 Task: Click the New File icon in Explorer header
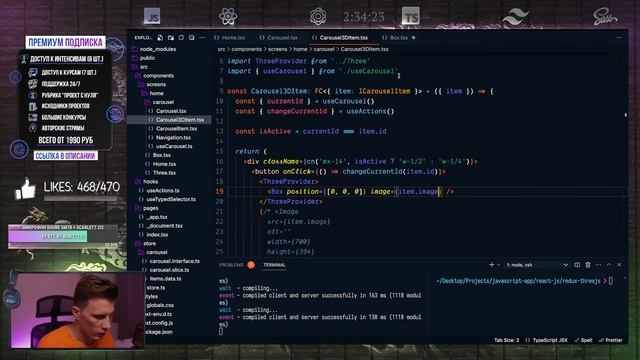[x=160, y=38]
